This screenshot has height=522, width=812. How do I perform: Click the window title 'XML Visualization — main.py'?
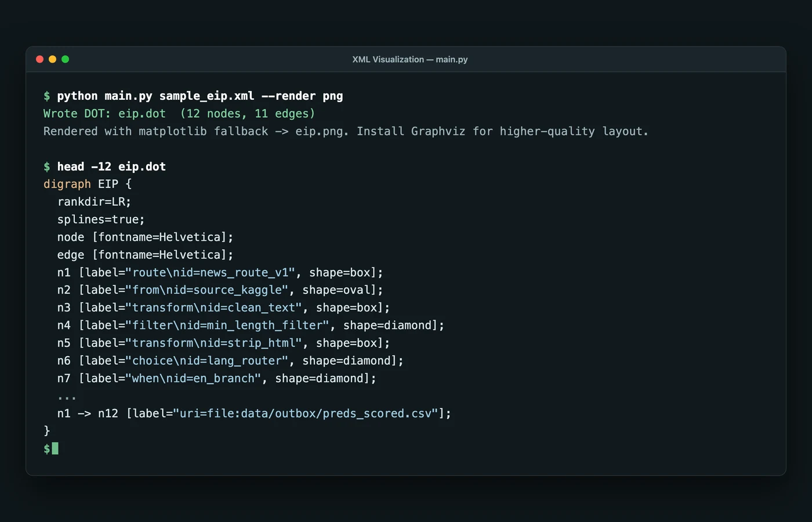(x=410, y=59)
